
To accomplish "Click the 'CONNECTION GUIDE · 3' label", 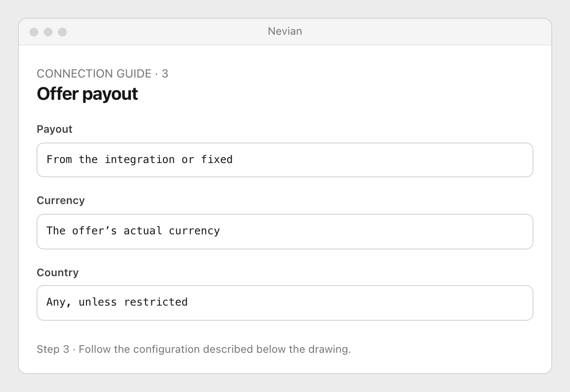I will click(102, 73).
